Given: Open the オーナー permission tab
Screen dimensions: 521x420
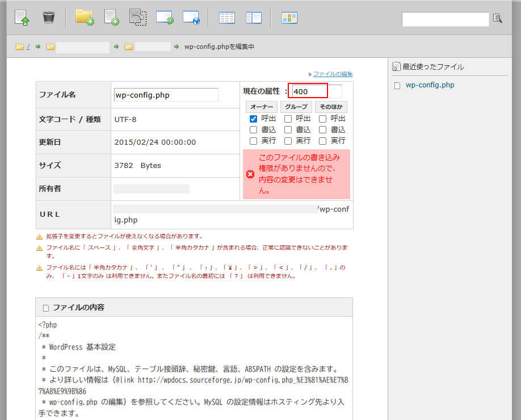Looking at the screenshot, I should tap(260, 107).
